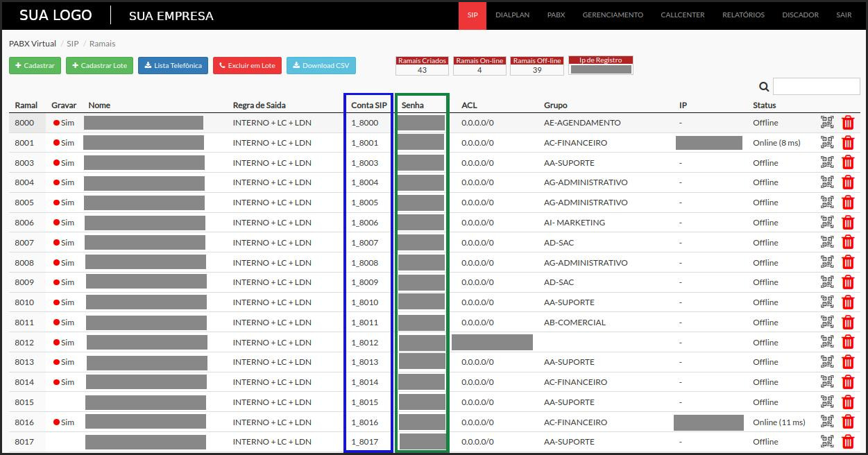Switch to the CALLCENTER menu
Image resolution: width=868 pixels, height=455 pixels.
pos(683,15)
